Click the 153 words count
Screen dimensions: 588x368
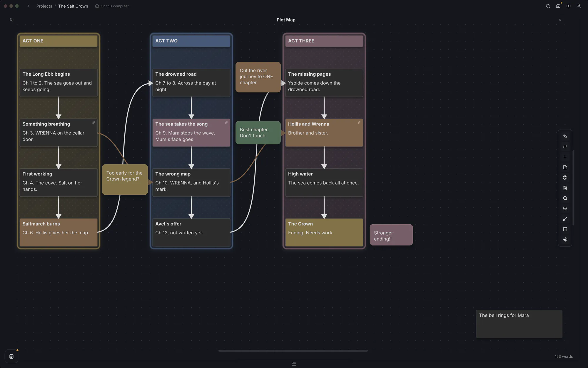tap(564, 357)
